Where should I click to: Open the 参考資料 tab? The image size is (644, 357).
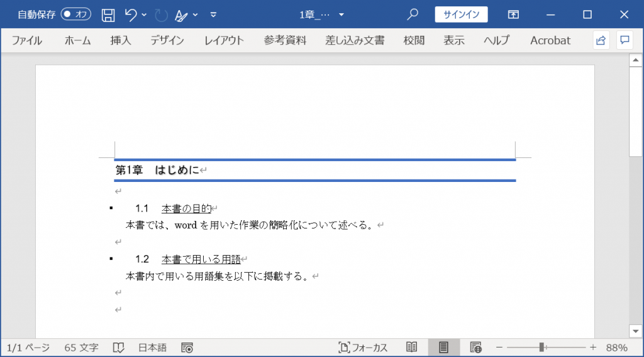(285, 40)
